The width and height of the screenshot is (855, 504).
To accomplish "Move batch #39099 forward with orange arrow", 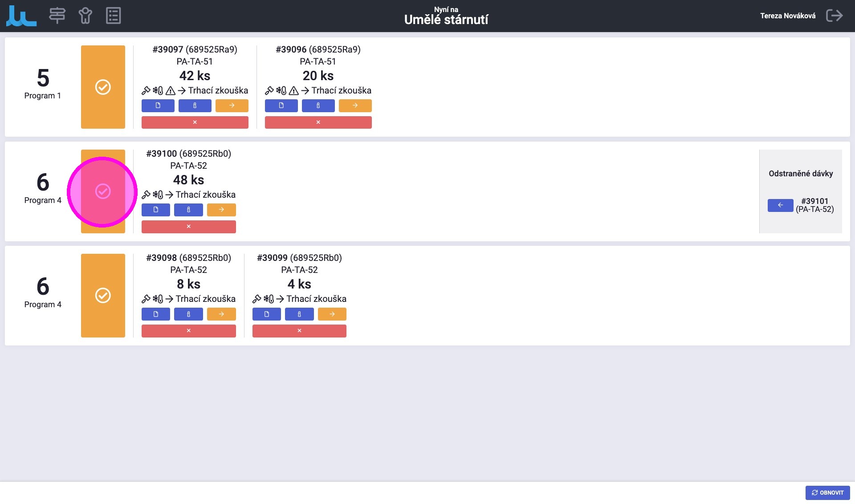I will click(332, 314).
